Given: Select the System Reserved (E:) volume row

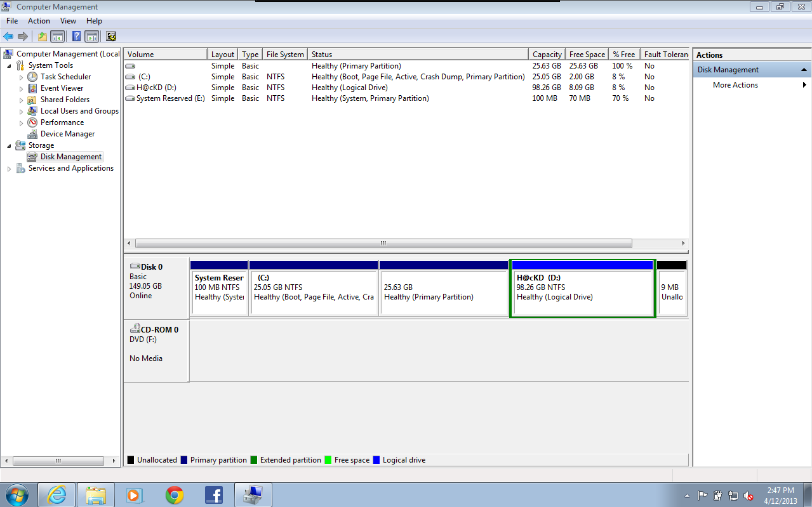Looking at the screenshot, I should point(170,98).
